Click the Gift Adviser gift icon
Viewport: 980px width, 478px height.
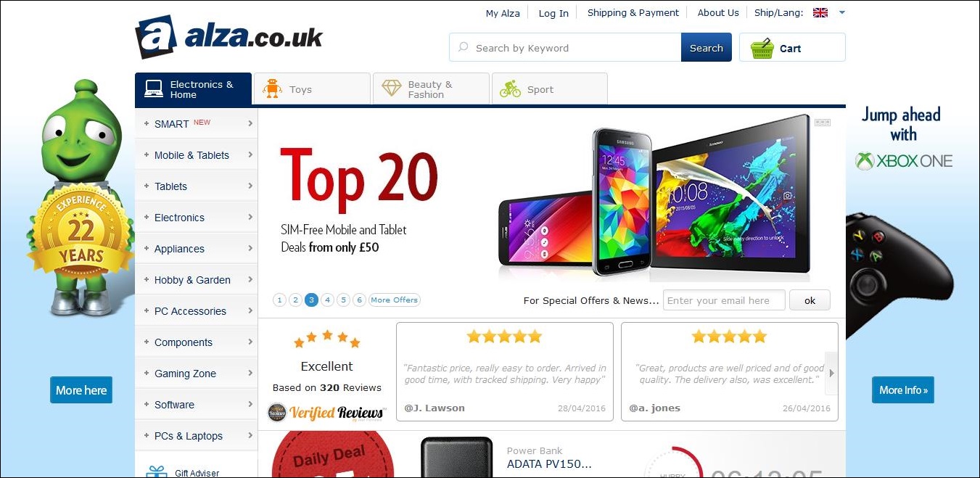156,471
